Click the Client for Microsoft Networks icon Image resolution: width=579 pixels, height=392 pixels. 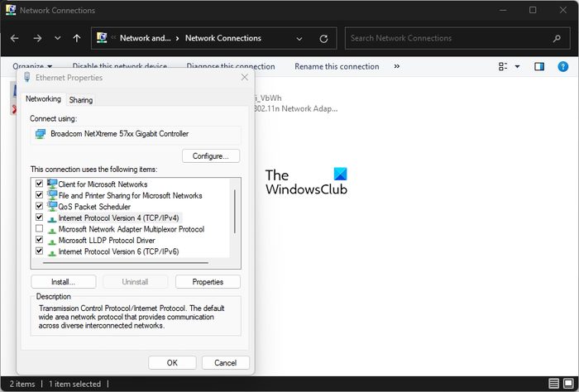[x=52, y=184]
